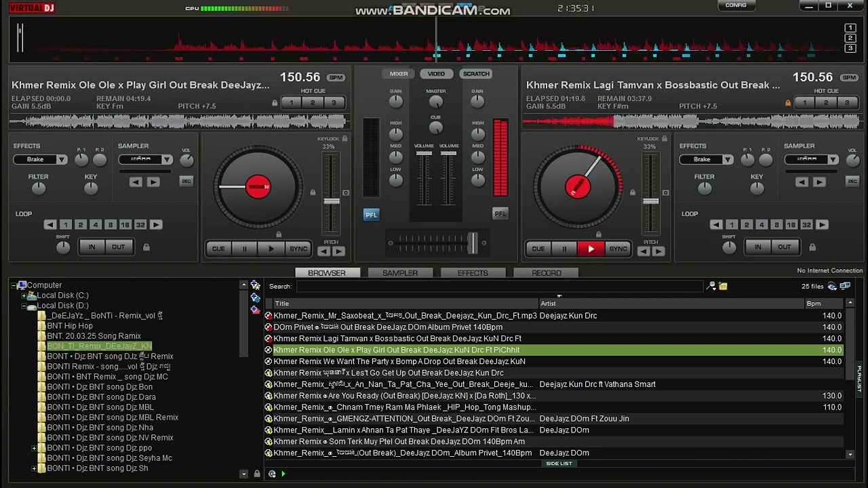Image resolution: width=868 pixels, height=488 pixels.
Task: Select the MIXER center panel tab
Action: [x=399, y=74]
